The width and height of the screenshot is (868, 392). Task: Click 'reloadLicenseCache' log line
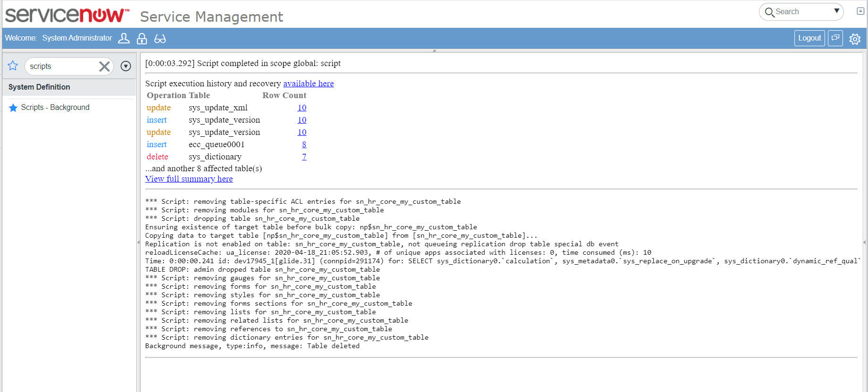click(398, 252)
